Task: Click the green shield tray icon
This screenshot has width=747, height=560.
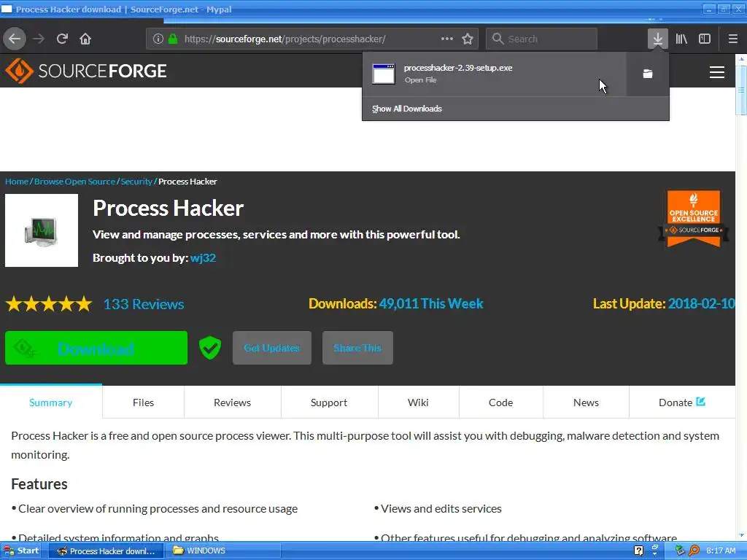Action: [680, 551]
